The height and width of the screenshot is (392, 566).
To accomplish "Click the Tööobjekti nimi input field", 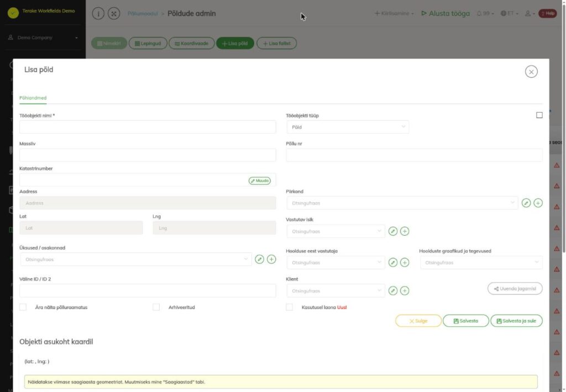I will click(x=148, y=127).
